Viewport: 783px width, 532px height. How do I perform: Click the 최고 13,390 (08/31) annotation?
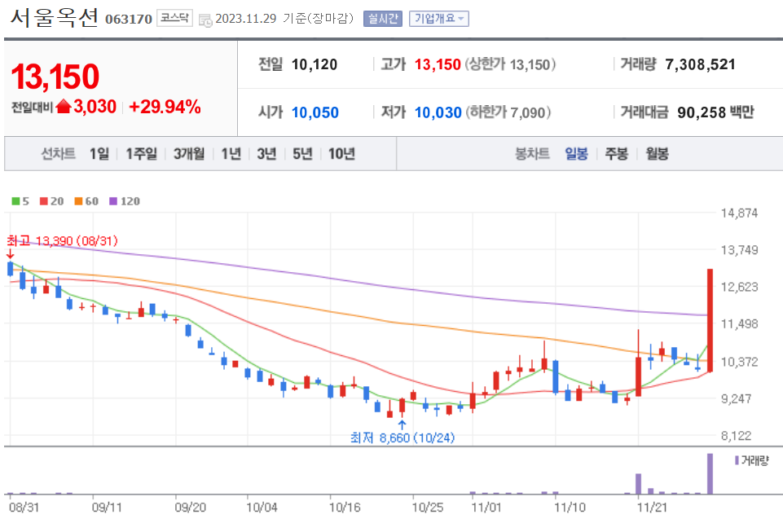point(62,241)
